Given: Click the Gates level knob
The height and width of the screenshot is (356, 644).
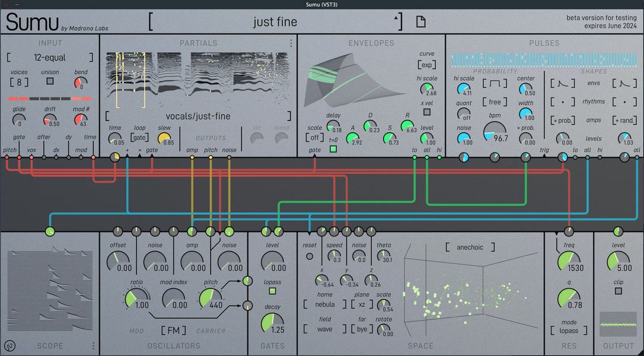Looking at the screenshot, I should (272, 262).
